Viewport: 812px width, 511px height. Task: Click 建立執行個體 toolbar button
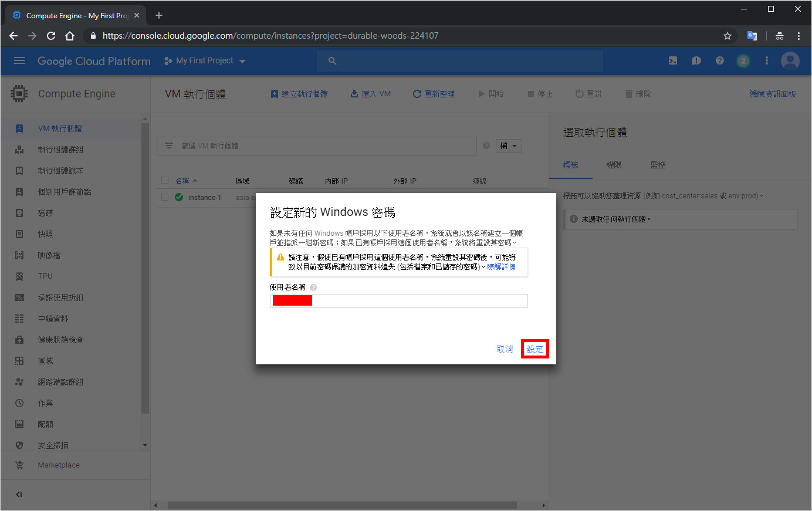[x=299, y=94]
